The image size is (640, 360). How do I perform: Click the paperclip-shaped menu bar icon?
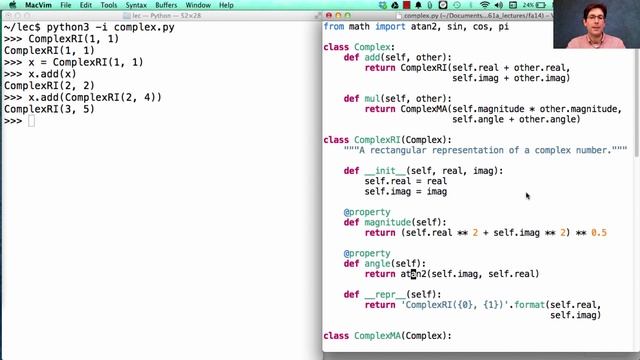[x=430, y=5]
